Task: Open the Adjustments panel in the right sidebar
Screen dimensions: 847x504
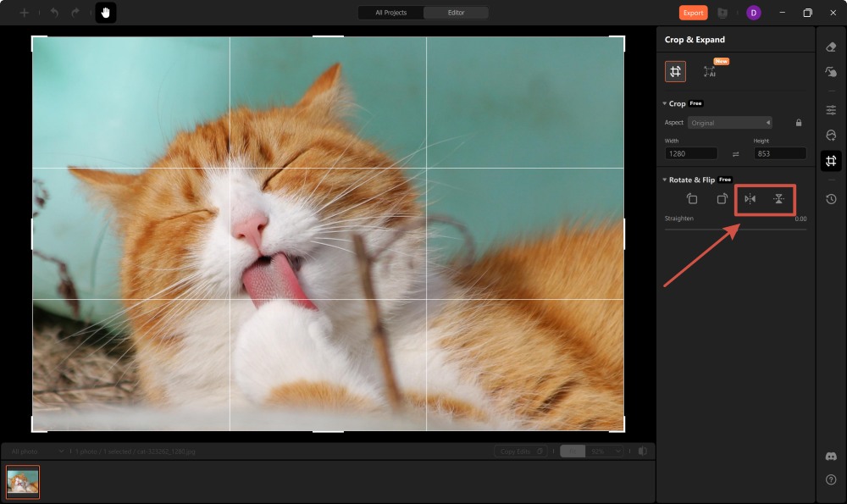Action: [x=831, y=109]
